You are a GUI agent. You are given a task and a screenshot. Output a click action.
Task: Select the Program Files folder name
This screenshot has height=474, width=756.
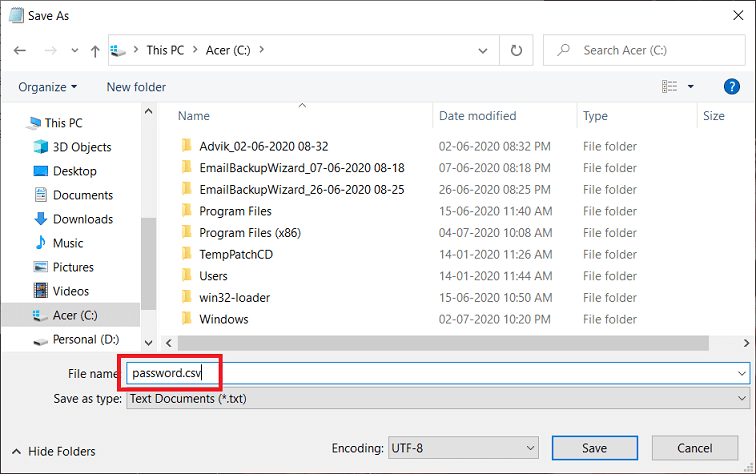coord(235,211)
